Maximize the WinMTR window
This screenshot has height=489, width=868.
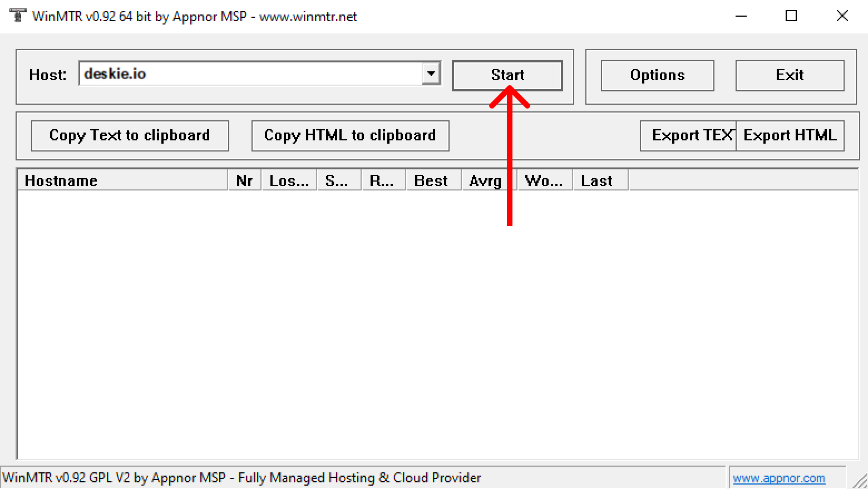(791, 16)
